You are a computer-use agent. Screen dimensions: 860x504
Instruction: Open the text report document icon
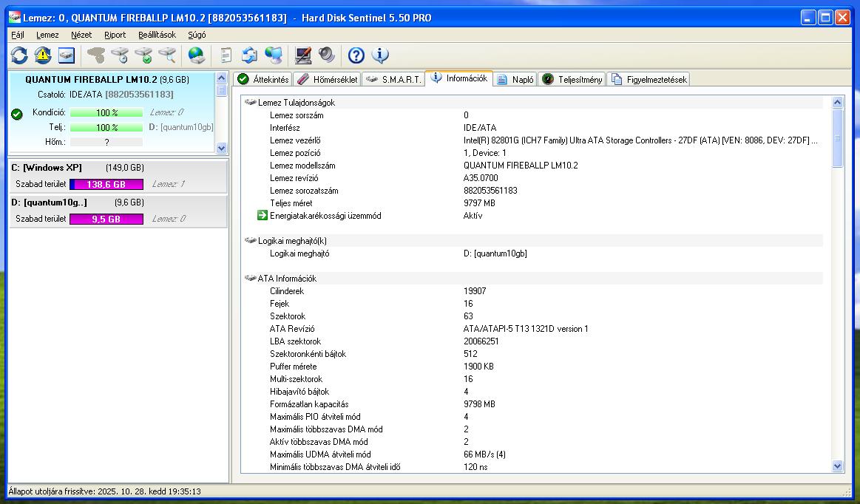click(x=226, y=55)
